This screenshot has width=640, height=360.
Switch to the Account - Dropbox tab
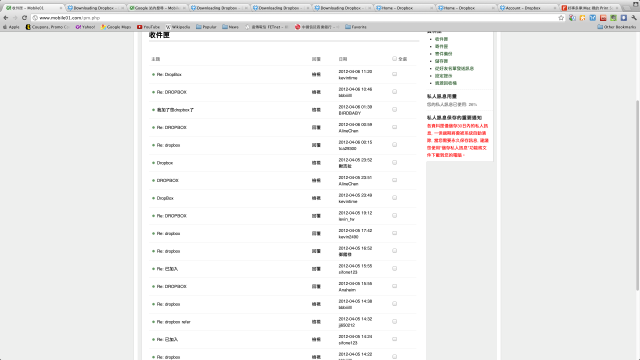point(528,8)
